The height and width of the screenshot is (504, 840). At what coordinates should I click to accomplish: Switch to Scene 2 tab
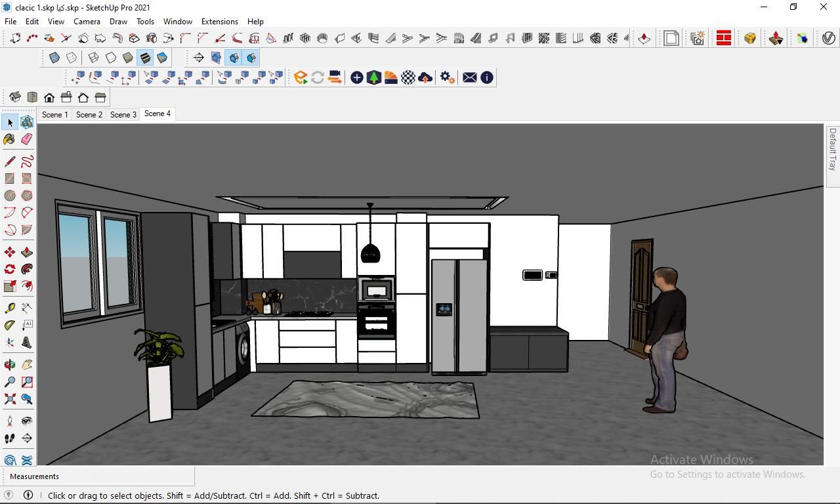point(89,114)
